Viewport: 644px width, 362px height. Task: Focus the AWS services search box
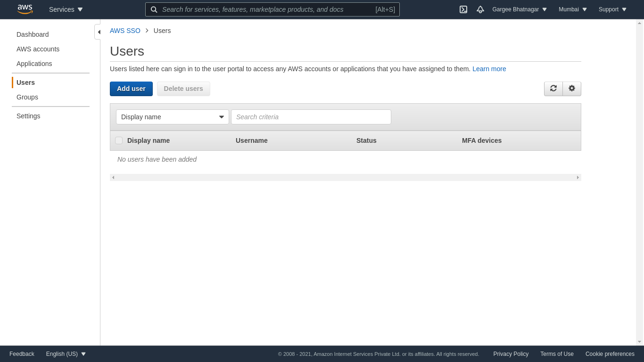click(x=272, y=9)
